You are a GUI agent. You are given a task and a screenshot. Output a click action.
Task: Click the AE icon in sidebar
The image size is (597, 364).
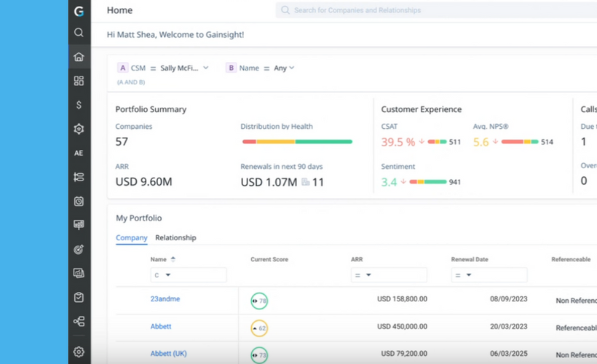[79, 153]
